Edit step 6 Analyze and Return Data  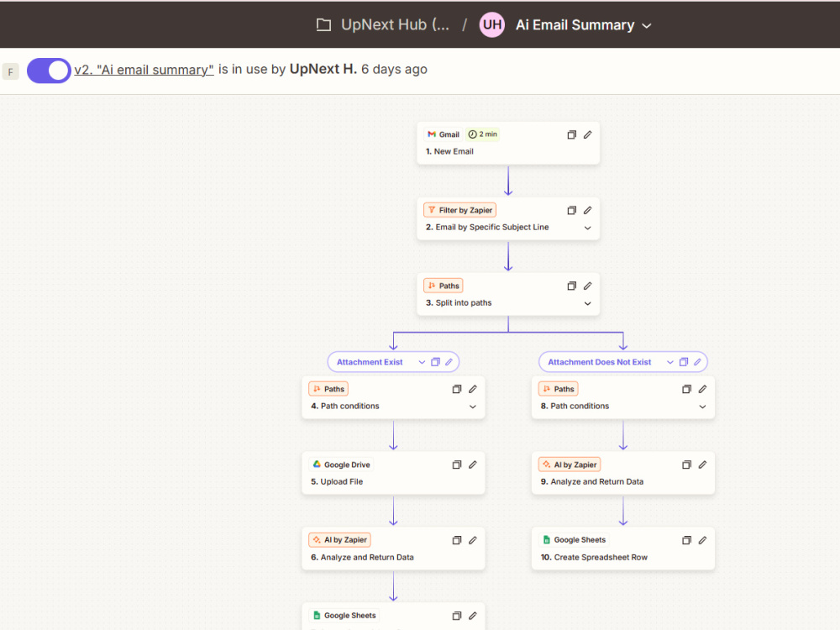(472, 540)
